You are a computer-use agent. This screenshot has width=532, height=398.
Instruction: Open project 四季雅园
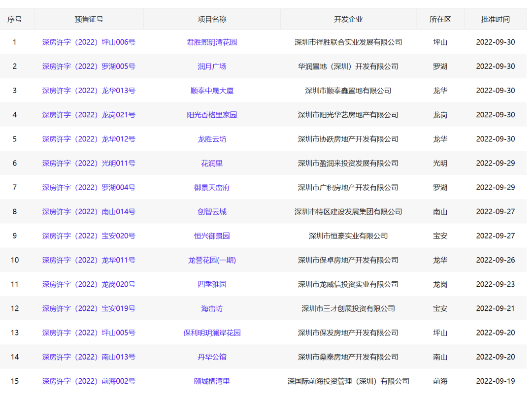212,284
